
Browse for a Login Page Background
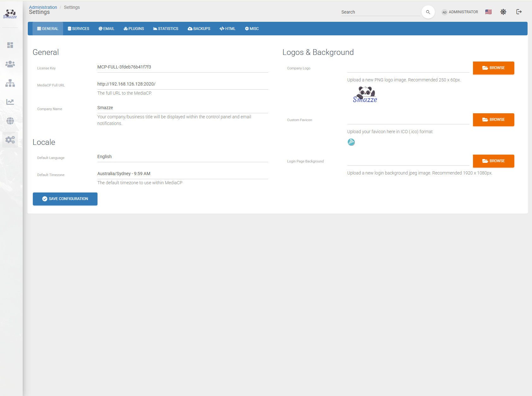493,161
